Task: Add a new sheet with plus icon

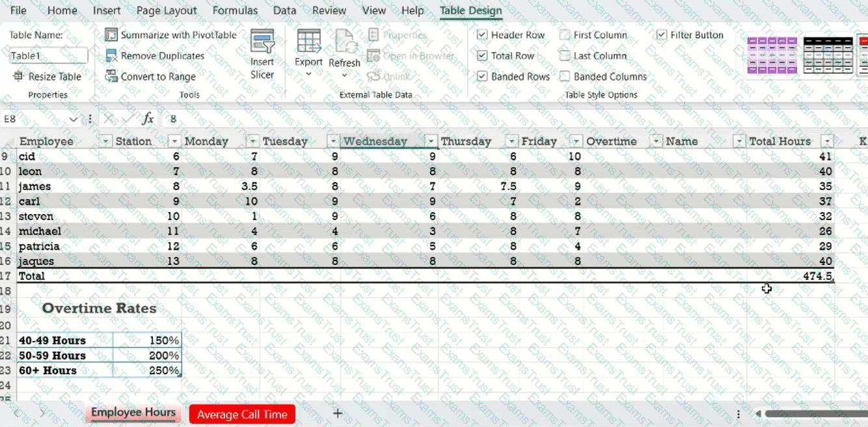Action: coord(338,413)
